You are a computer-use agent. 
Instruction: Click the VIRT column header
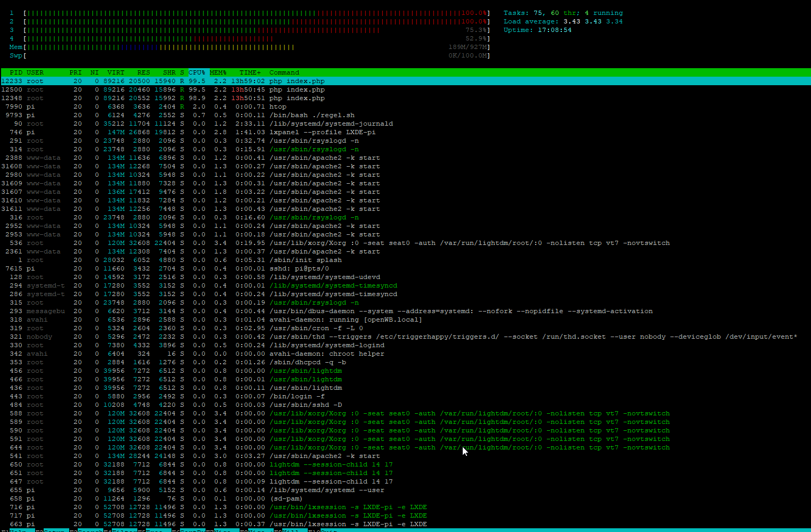click(x=116, y=72)
